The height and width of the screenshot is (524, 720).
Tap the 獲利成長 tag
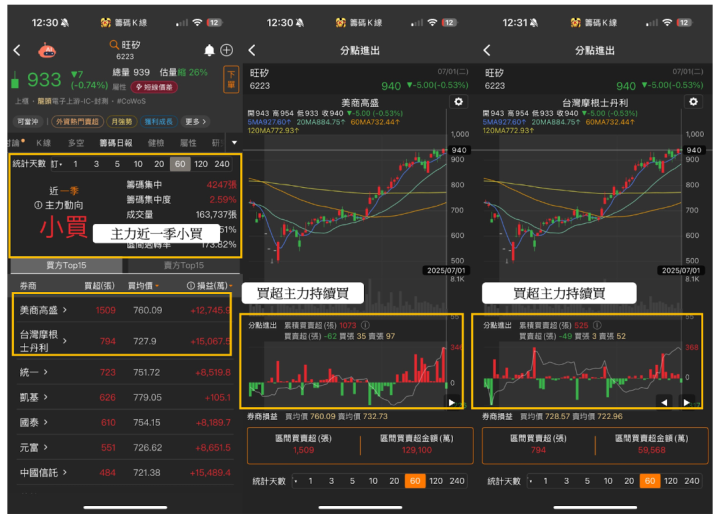158,122
